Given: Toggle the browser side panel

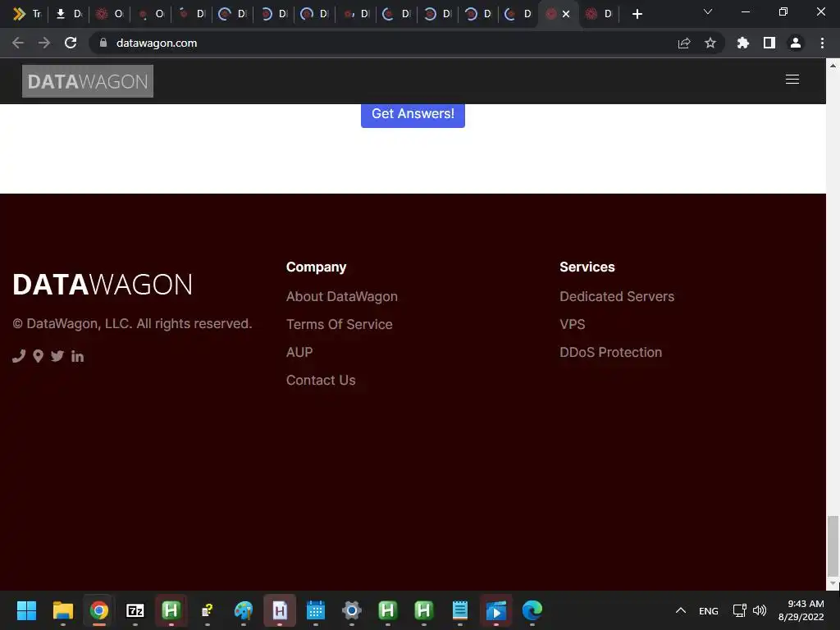Looking at the screenshot, I should tap(769, 43).
